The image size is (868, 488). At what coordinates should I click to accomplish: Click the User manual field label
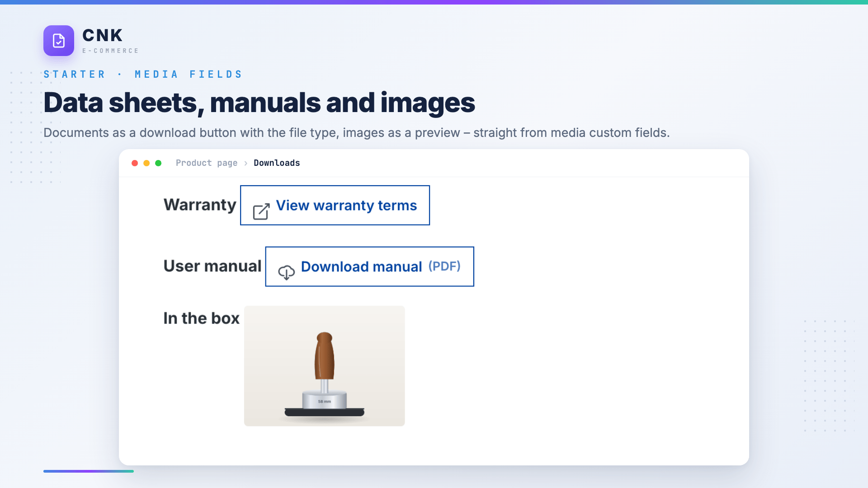click(x=212, y=266)
